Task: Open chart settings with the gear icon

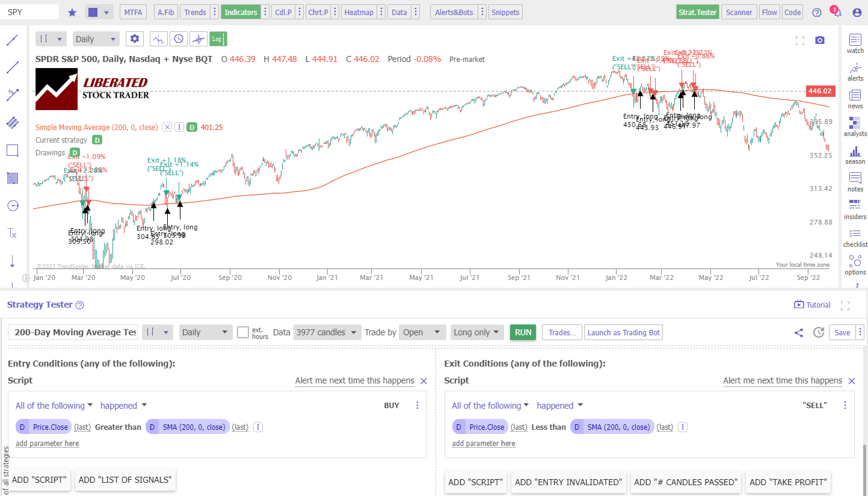Action: click(134, 38)
